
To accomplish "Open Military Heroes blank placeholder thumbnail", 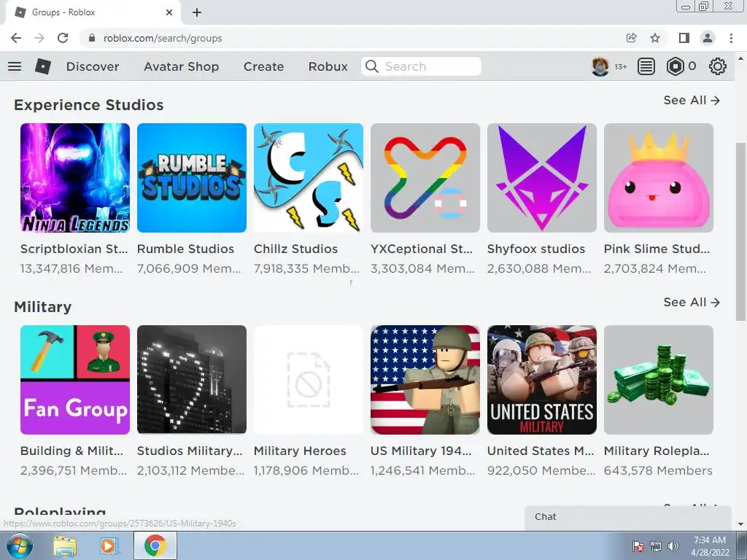I will pyautogui.click(x=309, y=380).
